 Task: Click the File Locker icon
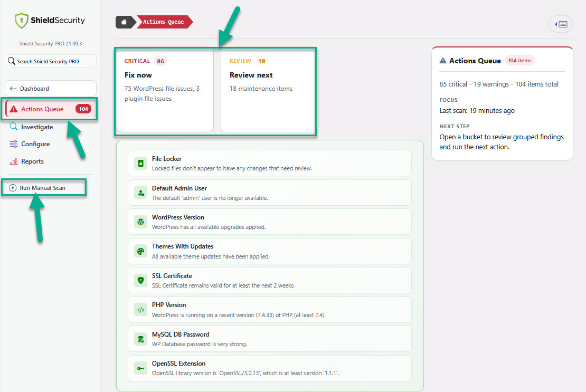(141, 163)
